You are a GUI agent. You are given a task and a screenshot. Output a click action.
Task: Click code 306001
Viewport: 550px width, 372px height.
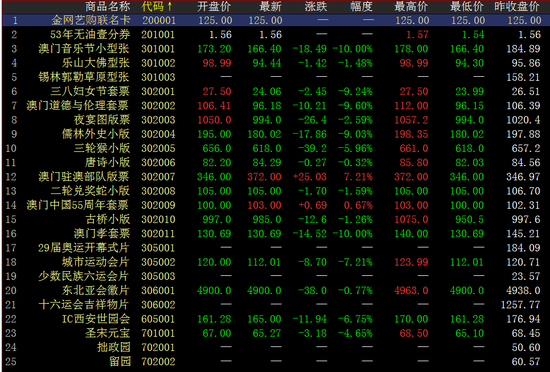(x=158, y=290)
